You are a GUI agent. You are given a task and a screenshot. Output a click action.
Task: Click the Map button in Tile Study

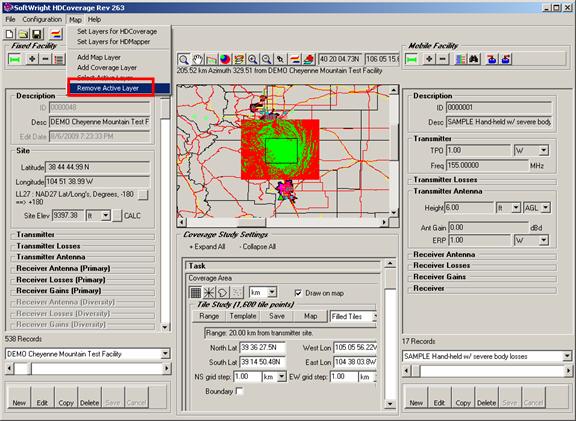pos(310,316)
